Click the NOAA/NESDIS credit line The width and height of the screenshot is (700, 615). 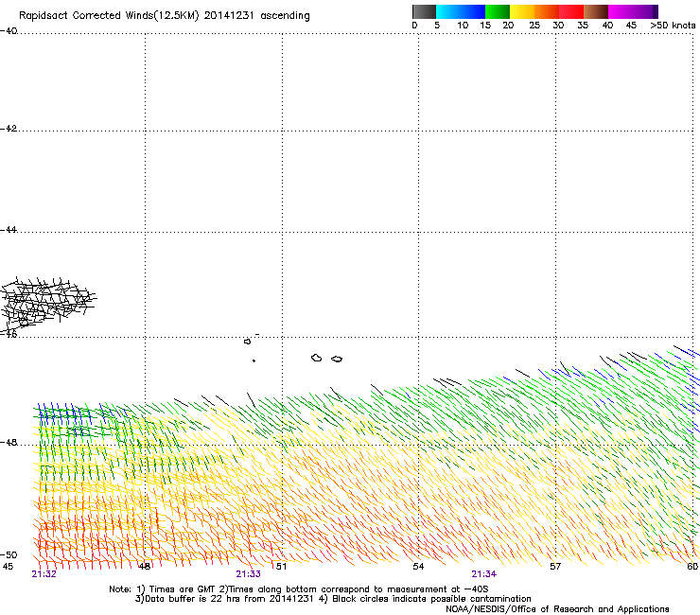(557, 609)
